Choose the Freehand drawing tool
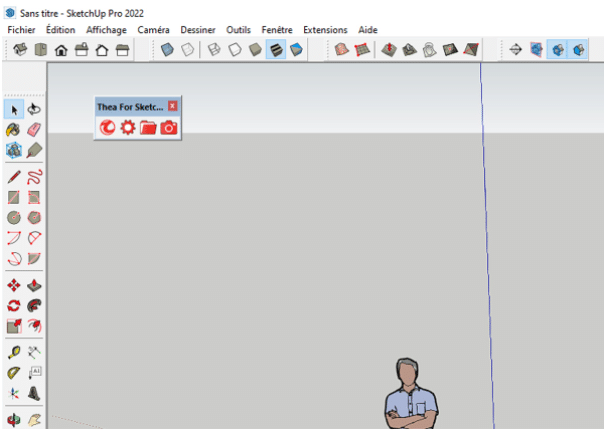 (34, 177)
